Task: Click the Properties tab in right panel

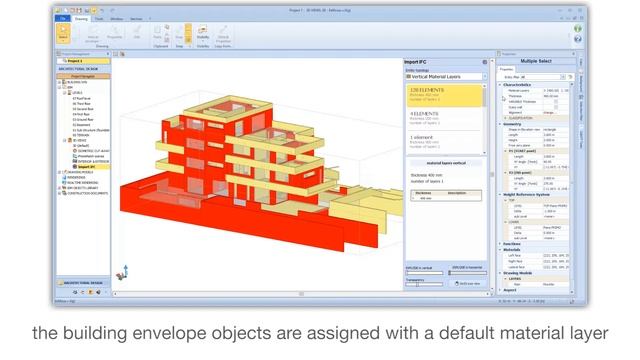Action: coord(507,69)
